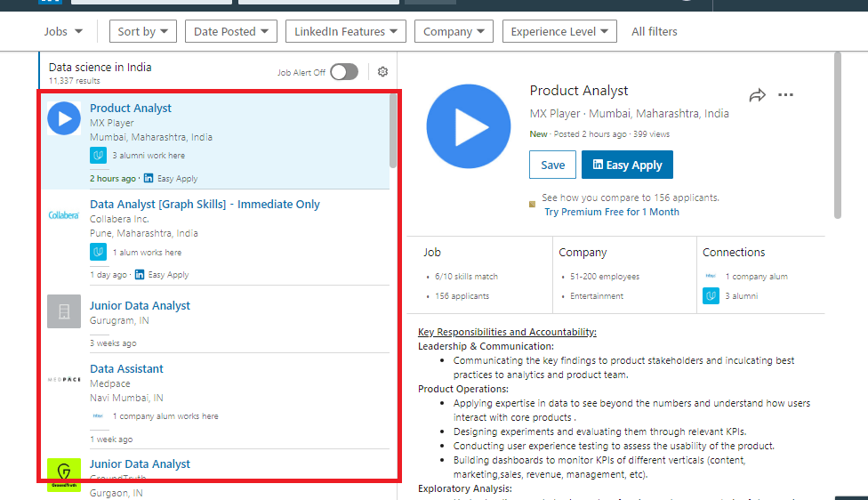Image resolution: width=868 pixels, height=500 pixels.
Task: Click '51-200 employees' text
Action: 605,277
